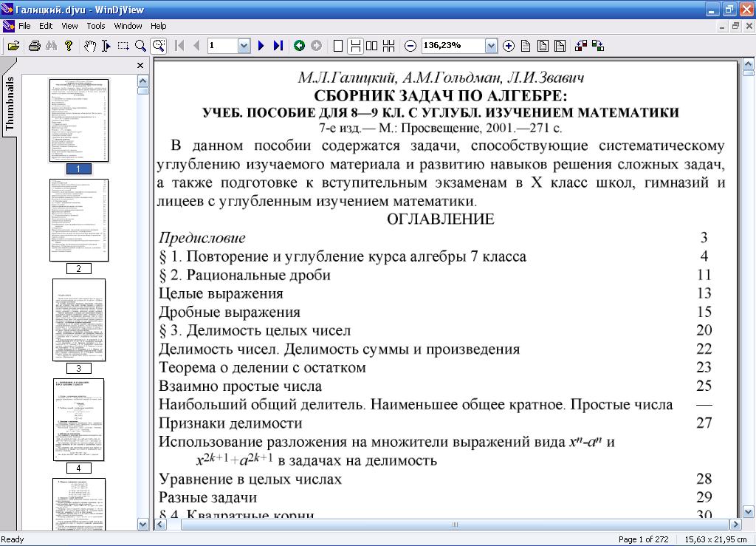Click the document vertical scrollbar thumb

[x=749, y=73]
